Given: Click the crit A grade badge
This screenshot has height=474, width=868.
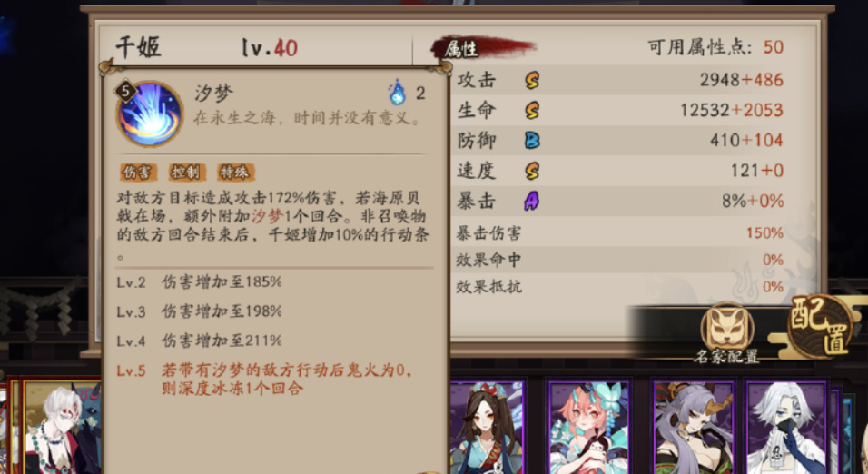Looking at the screenshot, I should pos(531,201).
